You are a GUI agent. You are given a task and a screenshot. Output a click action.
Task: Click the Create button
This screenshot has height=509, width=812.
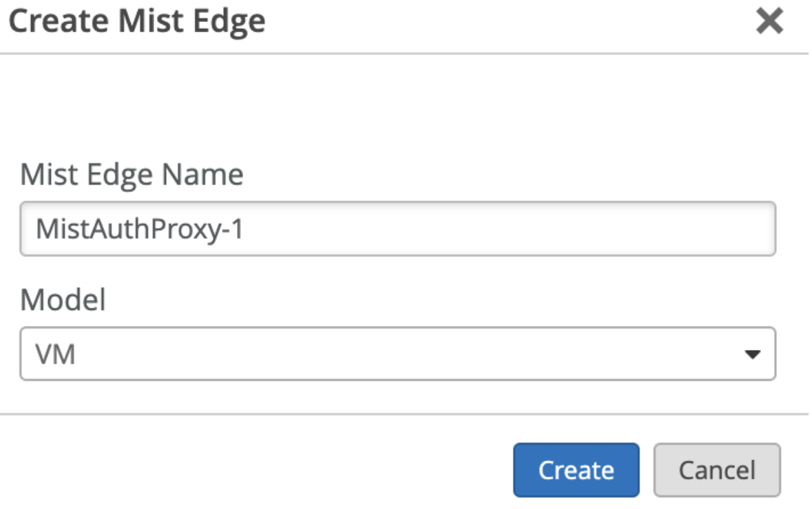tap(576, 470)
